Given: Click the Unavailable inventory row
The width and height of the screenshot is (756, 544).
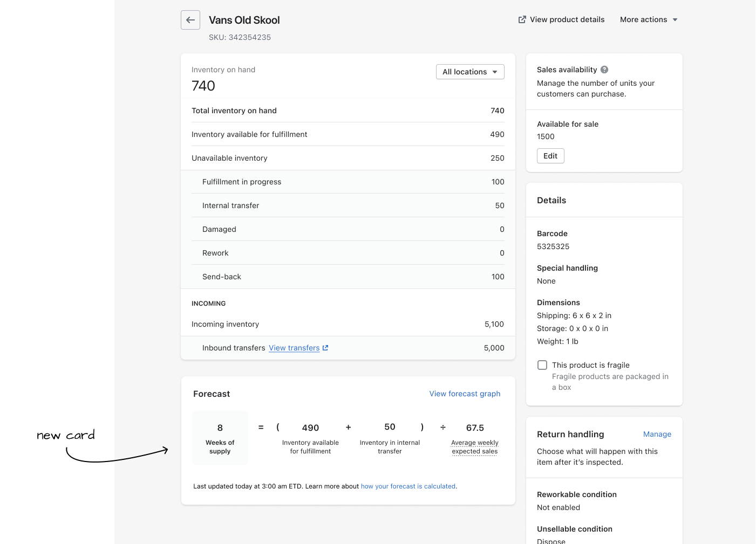Looking at the screenshot, I should 348,158.
